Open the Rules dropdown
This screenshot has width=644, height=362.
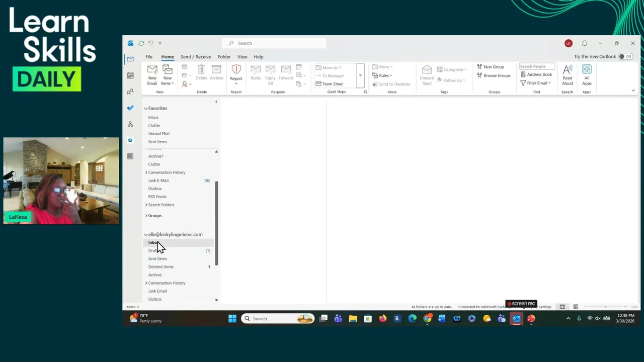click(x=382, y=75)
